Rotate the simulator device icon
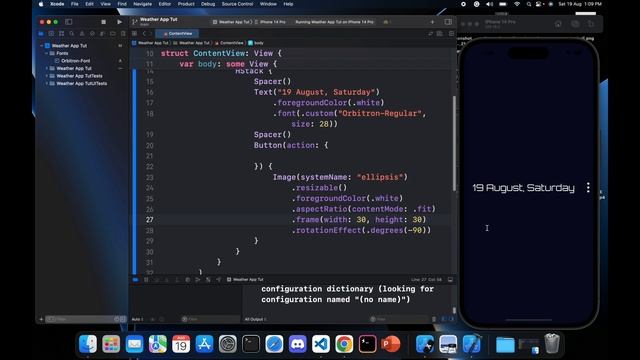 point(591,24)
